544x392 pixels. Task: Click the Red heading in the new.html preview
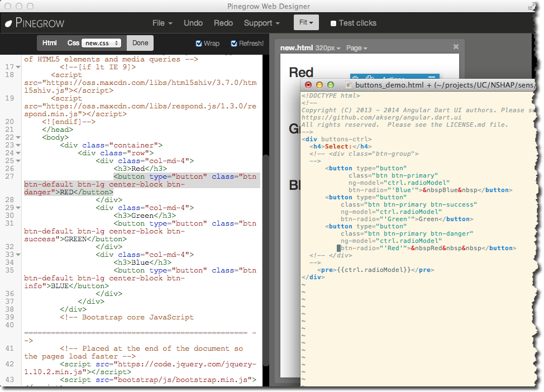click(x=301, y=73)
